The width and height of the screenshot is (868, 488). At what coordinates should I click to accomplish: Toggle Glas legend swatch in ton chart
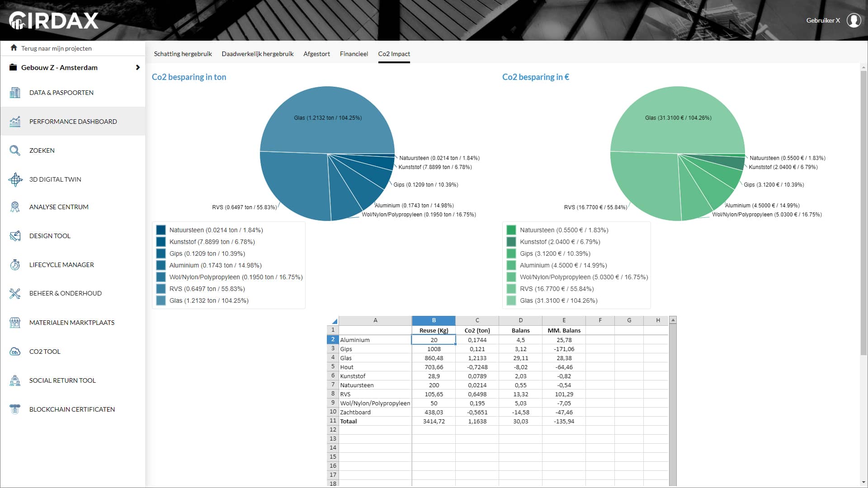pyautogui.click(x=161, y=300)
